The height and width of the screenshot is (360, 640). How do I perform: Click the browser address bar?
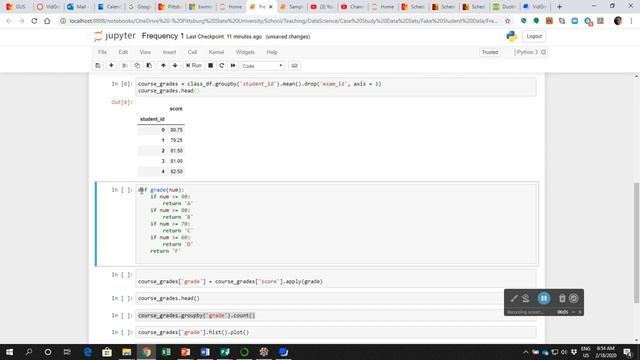click(283, 21)
